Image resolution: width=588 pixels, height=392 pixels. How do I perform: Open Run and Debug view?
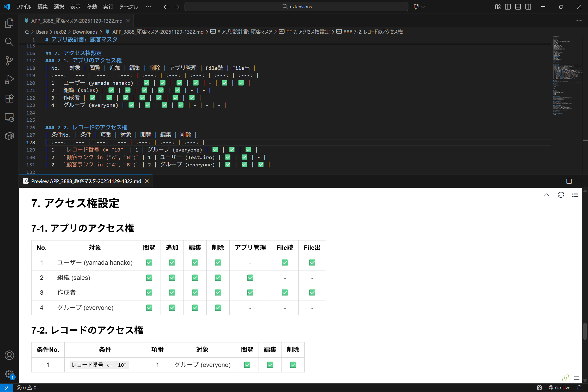coord(9,80)
